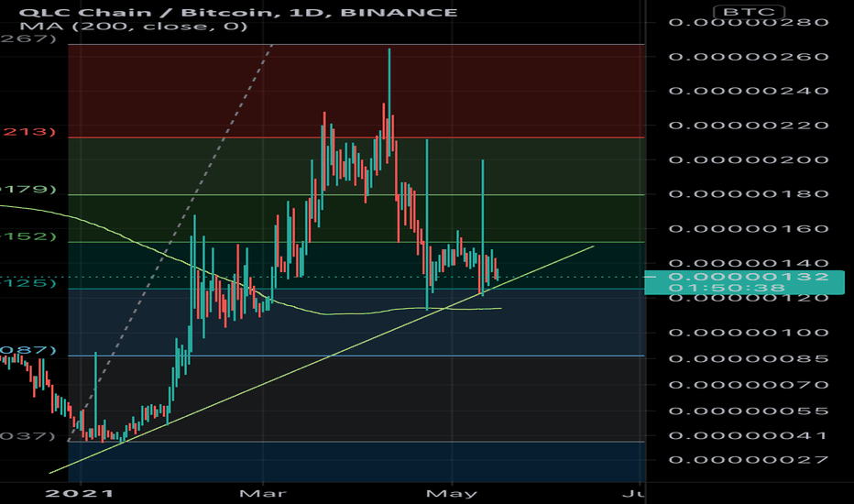The height and width of the screenshot is (504, 854).
Task: Select the Fibonacci level label 037)
Action: pos(28,436)
